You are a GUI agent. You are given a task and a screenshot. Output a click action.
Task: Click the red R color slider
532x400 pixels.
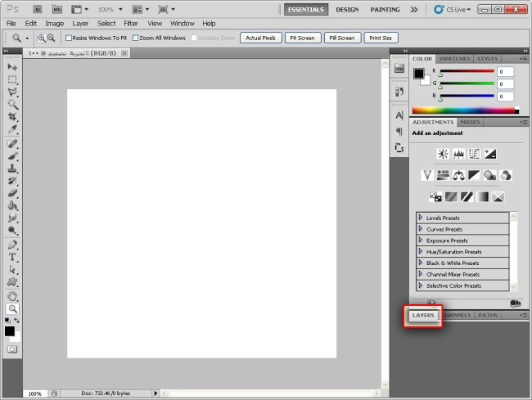[x=467, y=71]
